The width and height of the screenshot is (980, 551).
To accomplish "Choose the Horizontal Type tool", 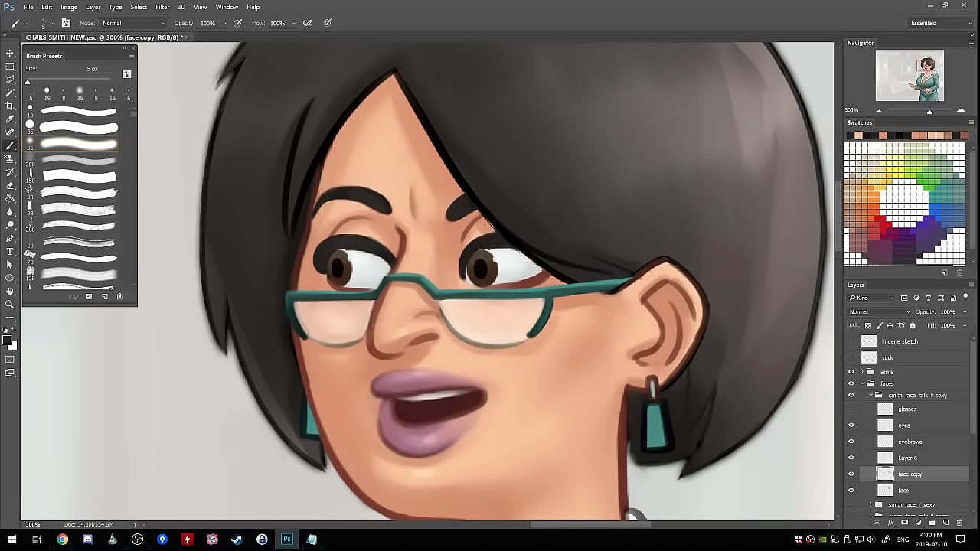I will [x=10, y=252].
